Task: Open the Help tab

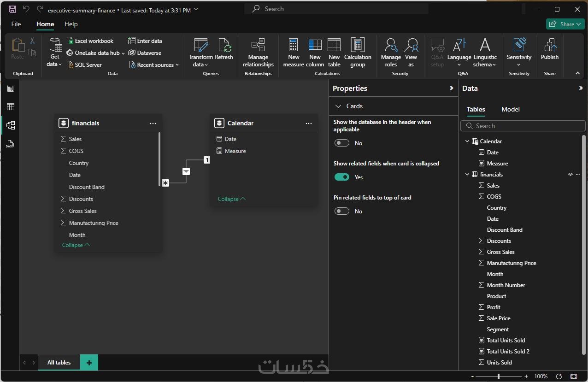Action: click(71, 24)
